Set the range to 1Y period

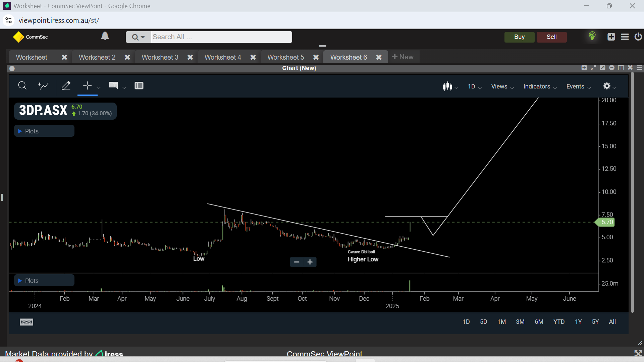(x=578, y=322)
